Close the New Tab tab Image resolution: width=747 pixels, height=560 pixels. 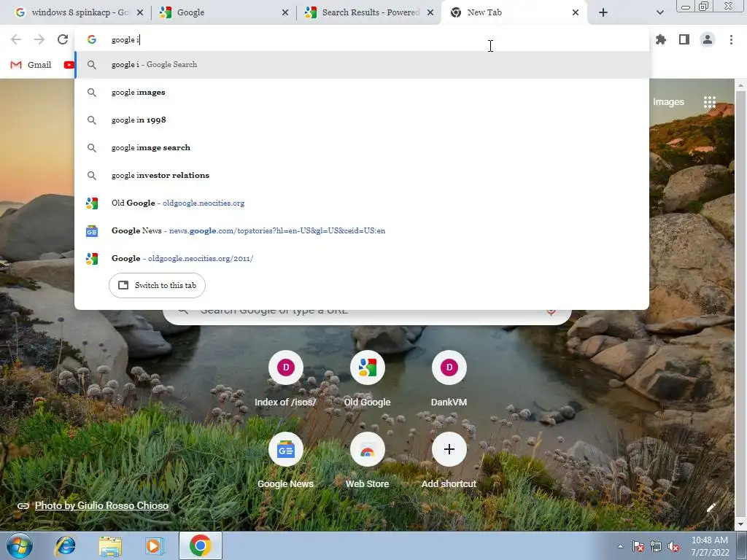576,12
